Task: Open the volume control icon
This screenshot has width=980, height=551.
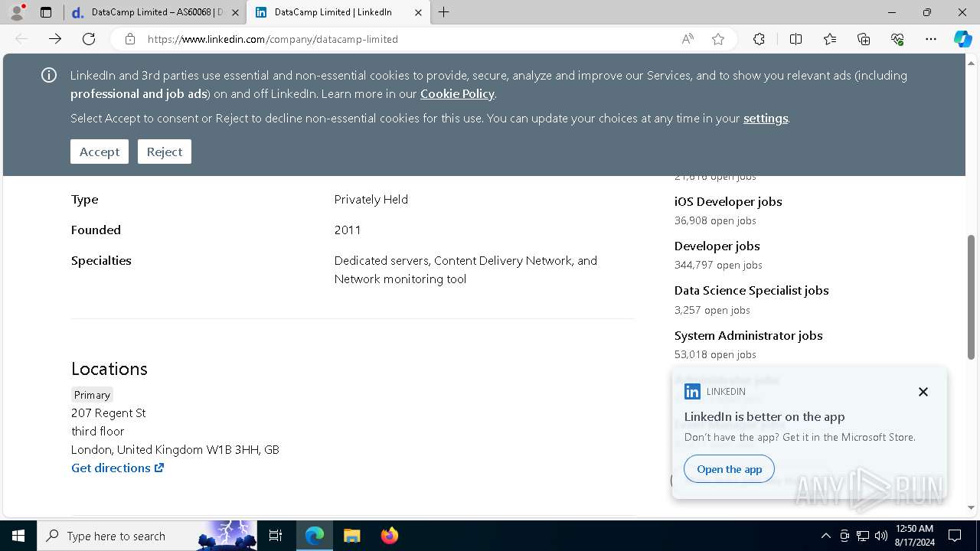Action: point(881,536)
